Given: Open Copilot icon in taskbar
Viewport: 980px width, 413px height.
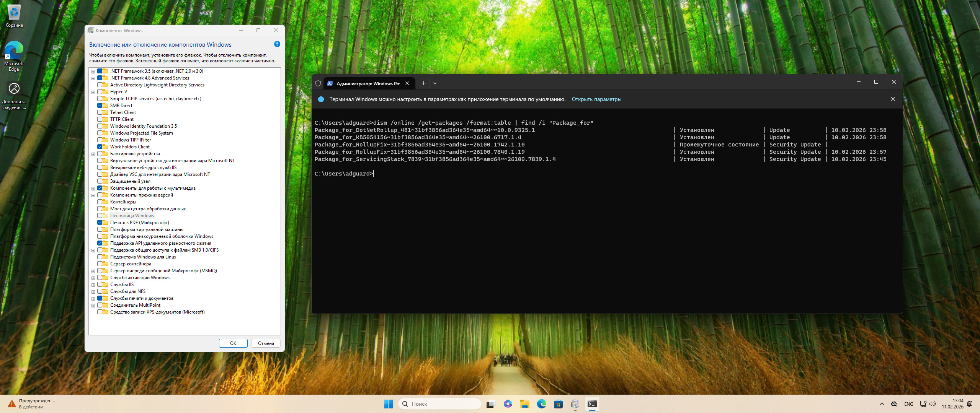Looking at the screenshot, I should pyautogui.click(x=508, y=404).
